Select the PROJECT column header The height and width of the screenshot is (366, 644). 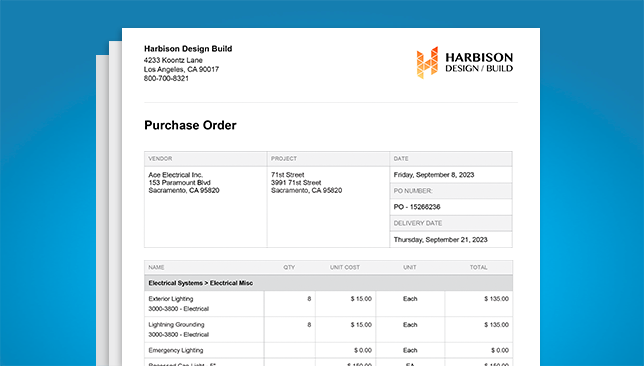pos(284,159)
